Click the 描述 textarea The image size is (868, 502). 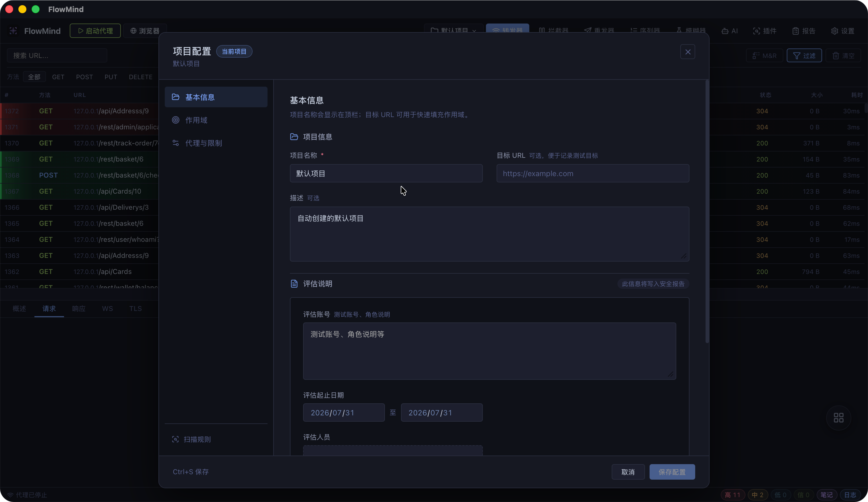489,234
